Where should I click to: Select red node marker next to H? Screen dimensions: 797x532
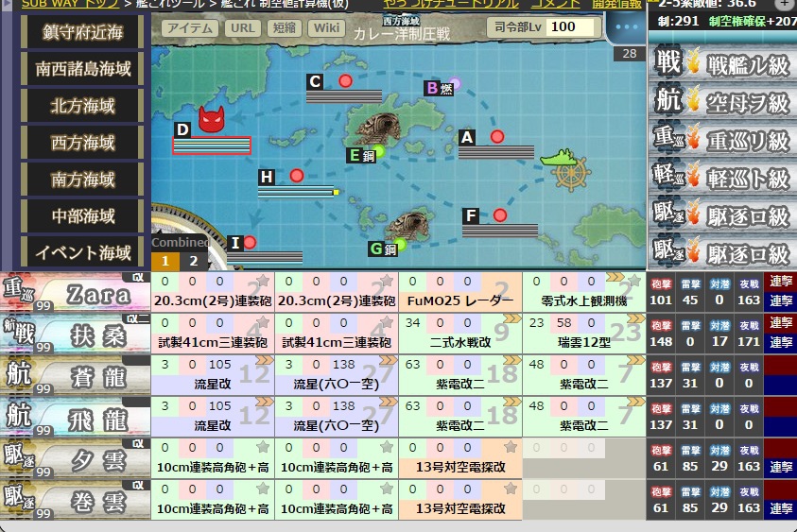pyautogui.click(x=297, y=176)
